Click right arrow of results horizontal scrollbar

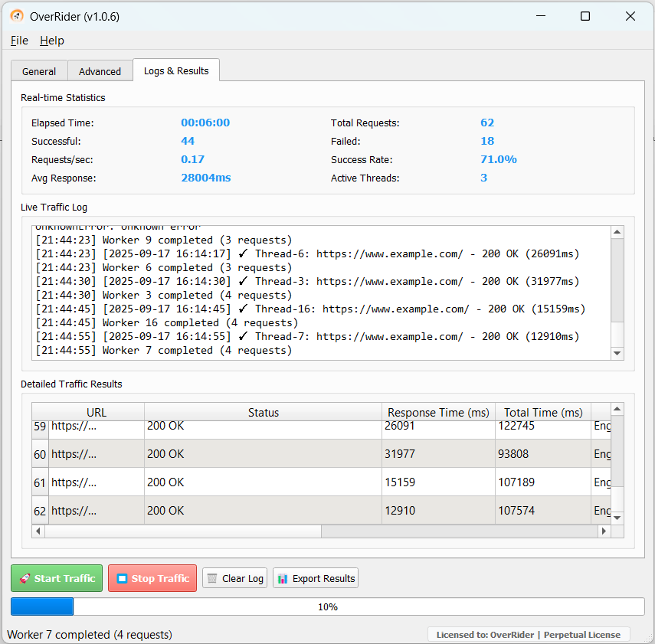coord(604,531)
